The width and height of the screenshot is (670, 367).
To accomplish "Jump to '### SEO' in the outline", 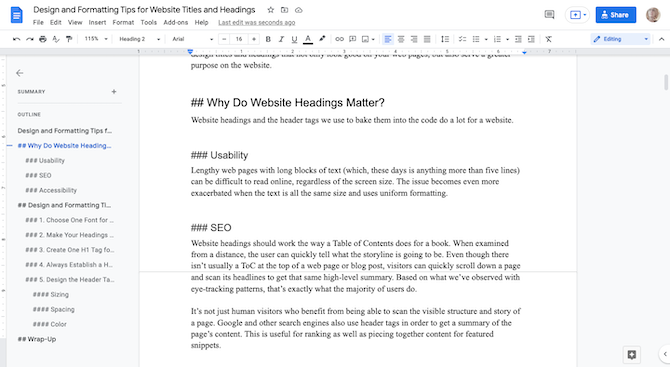I will tap(38, 176).
